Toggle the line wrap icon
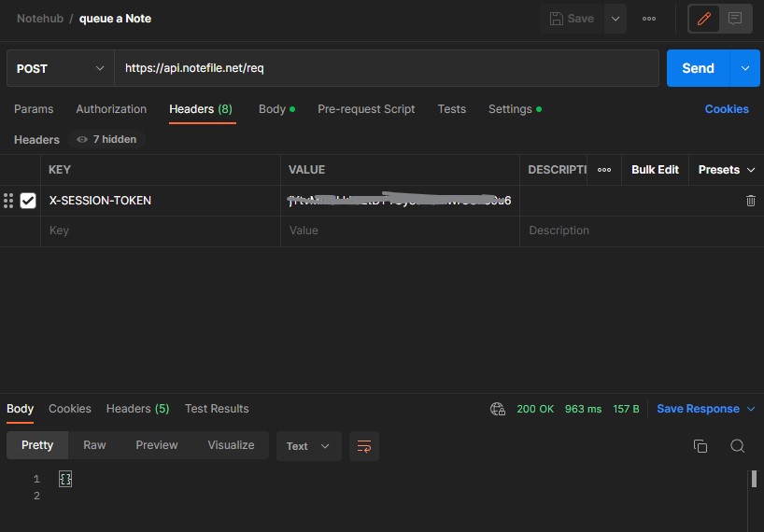 pyautogui.click(x=364, y=446)
